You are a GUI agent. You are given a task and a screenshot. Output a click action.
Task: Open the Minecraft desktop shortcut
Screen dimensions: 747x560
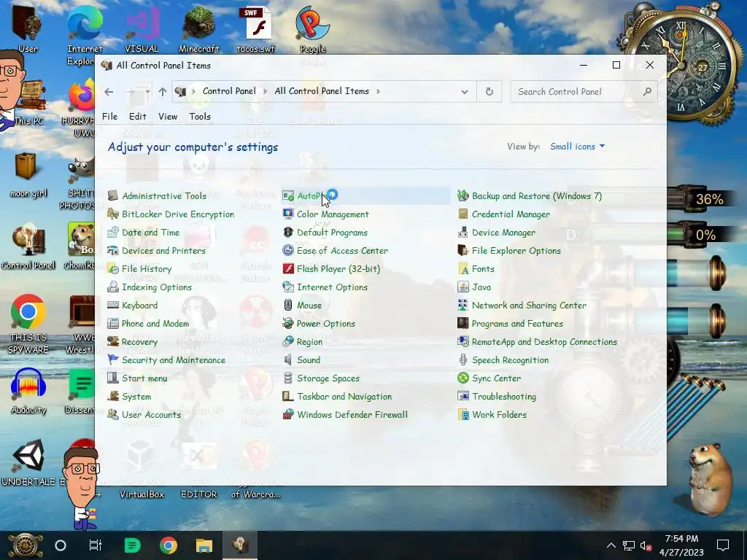198,29
